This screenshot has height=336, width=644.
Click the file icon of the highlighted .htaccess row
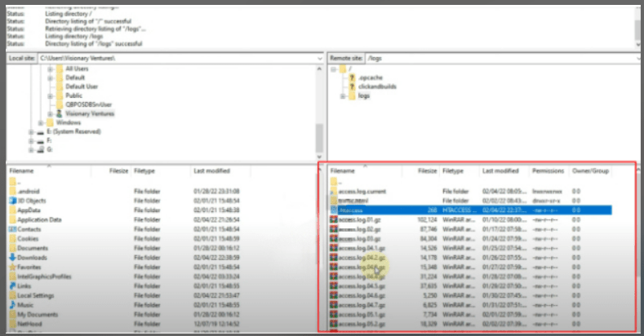click(334, 210)
